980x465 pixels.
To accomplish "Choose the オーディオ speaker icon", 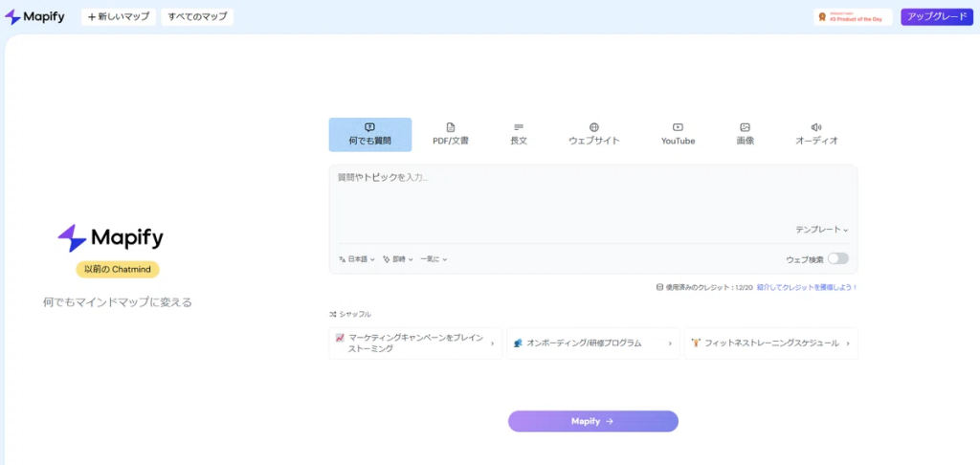I will [x=816, y=127].
